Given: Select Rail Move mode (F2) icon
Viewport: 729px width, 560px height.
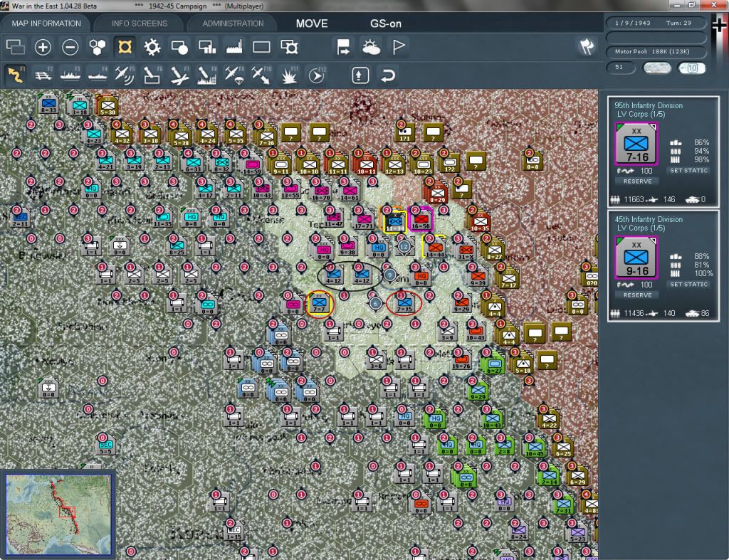Looking at the screenshot, I should tap(43, 75).
